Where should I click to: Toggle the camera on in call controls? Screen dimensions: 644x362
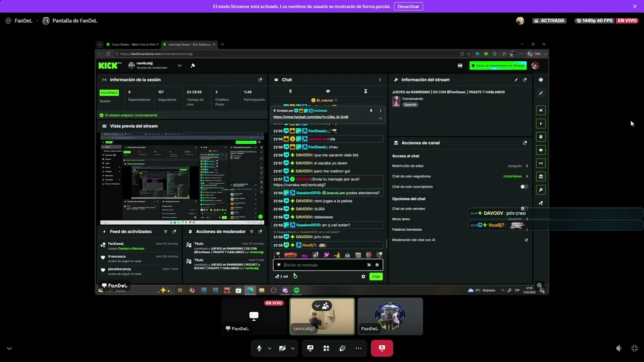coord(282,348)
